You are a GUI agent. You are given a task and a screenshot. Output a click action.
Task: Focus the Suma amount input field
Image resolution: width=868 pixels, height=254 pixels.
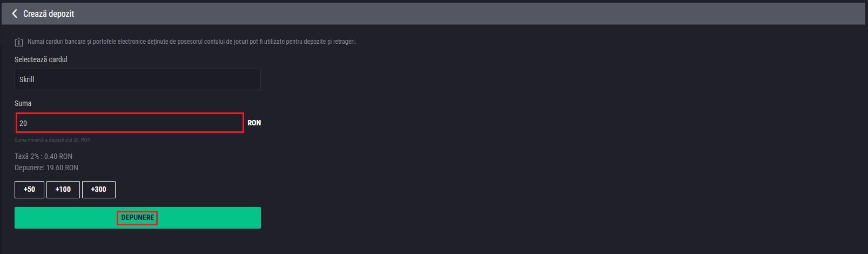[x=130, y=123]
